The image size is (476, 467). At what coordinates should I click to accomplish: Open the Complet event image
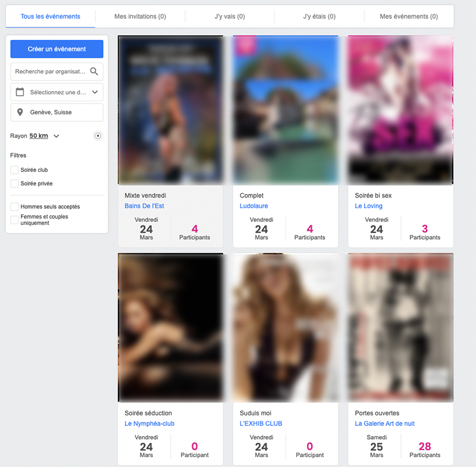286,110
